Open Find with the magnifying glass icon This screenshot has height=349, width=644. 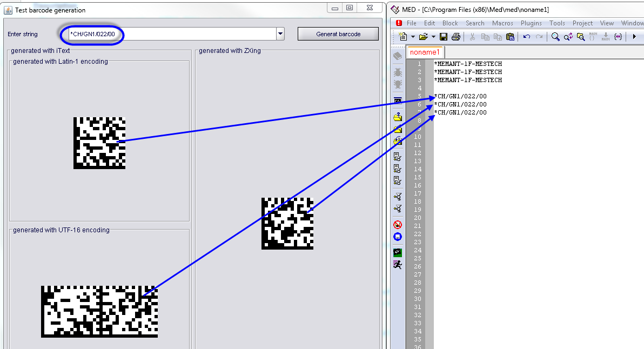coord(555,37)
